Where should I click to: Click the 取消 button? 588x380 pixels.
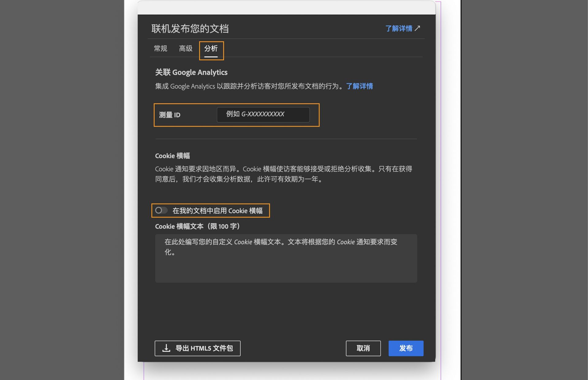click(363, 348)
